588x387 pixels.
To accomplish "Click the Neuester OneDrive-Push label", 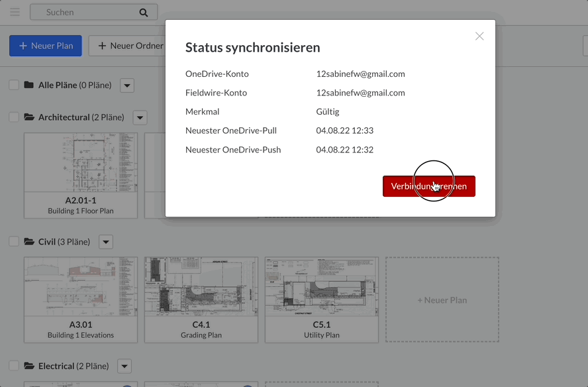I will click(233, 149).
